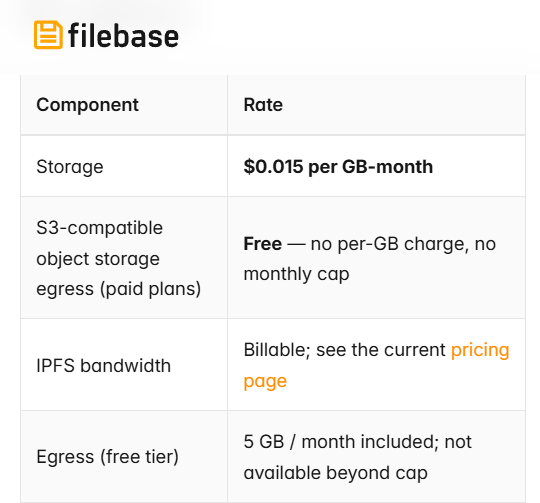Click the $0.015 per GB-month rate
Screen dimensions: 540x503
point(338,167)
